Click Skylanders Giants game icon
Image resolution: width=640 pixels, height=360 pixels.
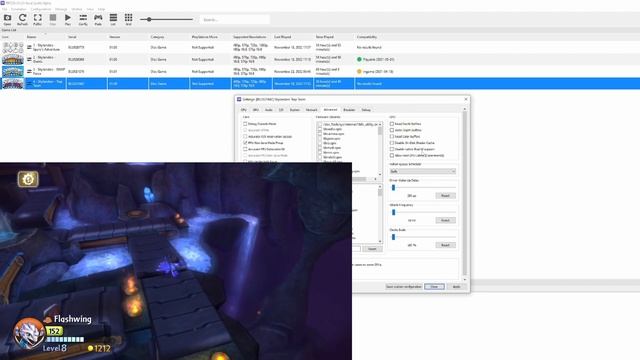pyautogui.click(x=13, y=60)
